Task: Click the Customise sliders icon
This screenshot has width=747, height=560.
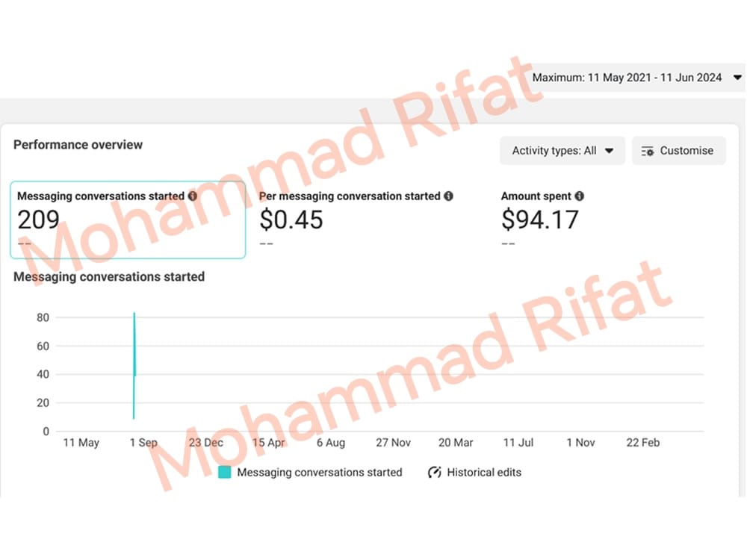Action: pyautogui.click(x=646, y=150)
